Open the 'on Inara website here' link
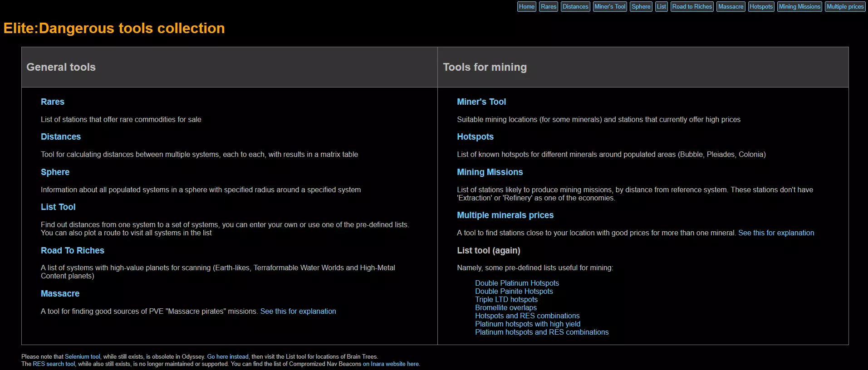 [x=391, y=364]
